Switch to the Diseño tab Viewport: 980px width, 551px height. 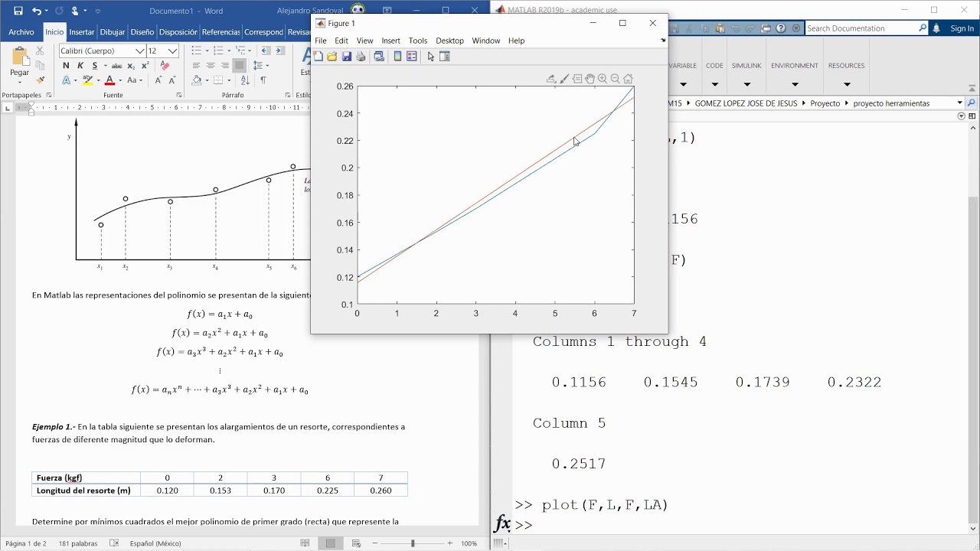[142, 32]
